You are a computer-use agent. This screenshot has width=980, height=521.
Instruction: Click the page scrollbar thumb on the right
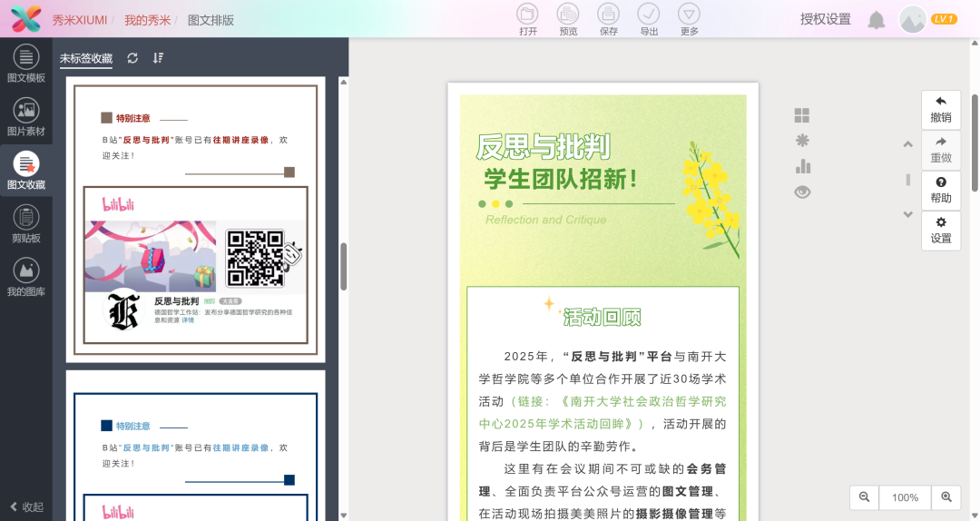(975, 143)
